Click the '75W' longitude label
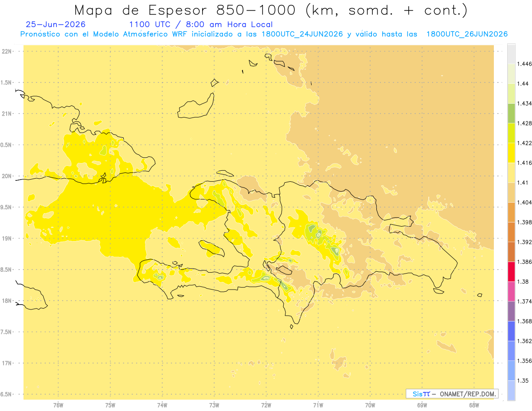Image resolution: width=532 pixels, height=411 pixels. coord(110,405)
